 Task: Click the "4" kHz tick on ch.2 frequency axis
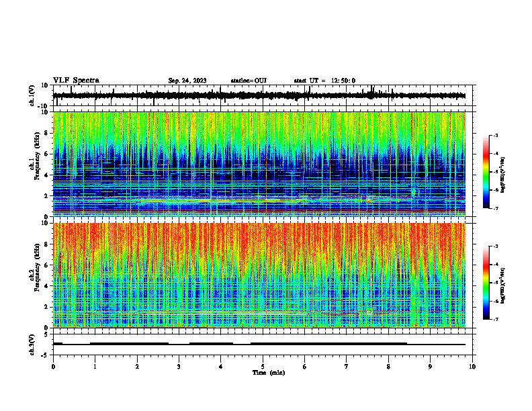click(x=47, y=286)
